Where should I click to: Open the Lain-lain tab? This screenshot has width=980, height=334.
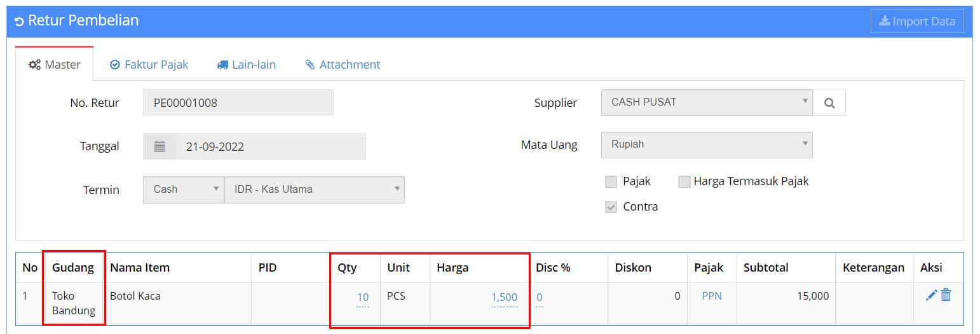(x=247, y=64)
